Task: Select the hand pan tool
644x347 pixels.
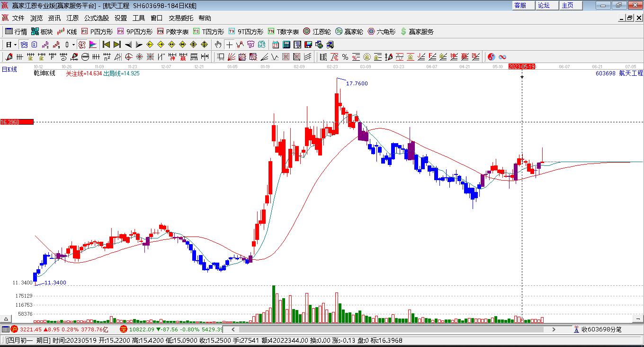Action: (218, 45)
